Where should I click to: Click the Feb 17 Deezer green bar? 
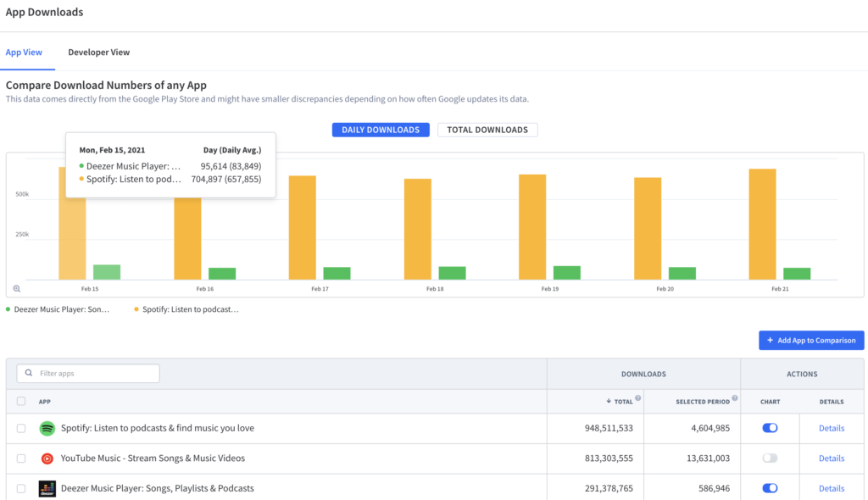coord(337,273)
